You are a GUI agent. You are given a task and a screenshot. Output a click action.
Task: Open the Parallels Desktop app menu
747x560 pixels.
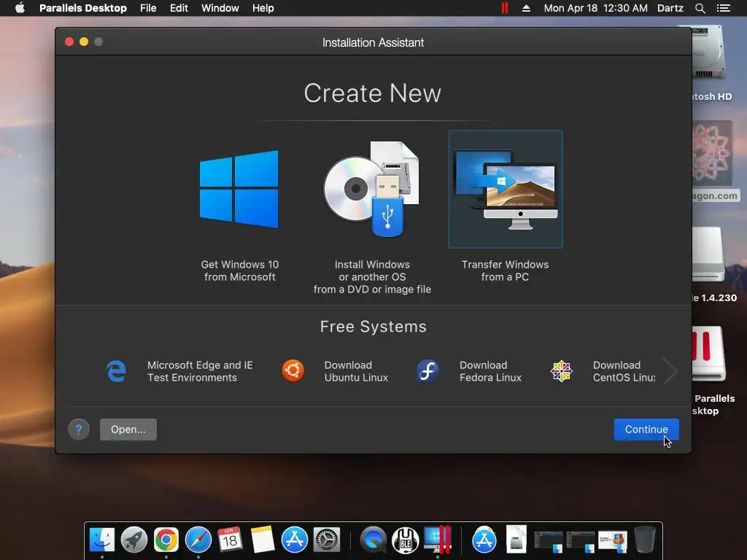pos(83,8)
